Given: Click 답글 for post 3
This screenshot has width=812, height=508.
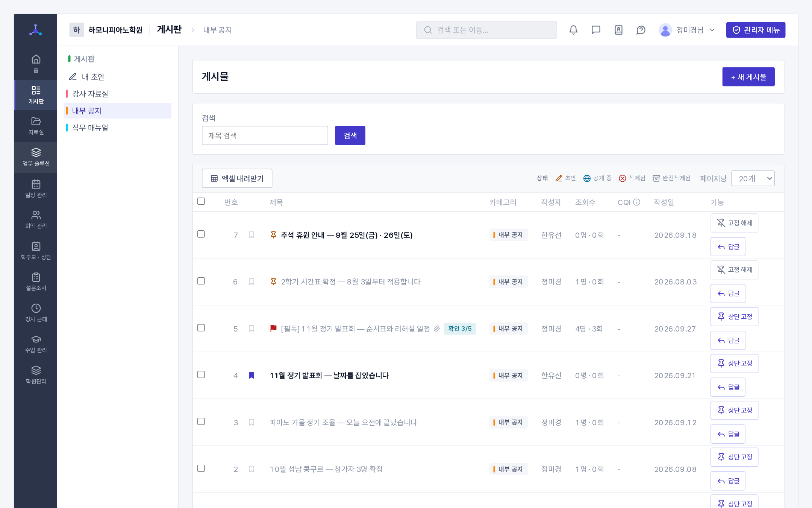Looking at the screenshot, I should tap(728, 434).
